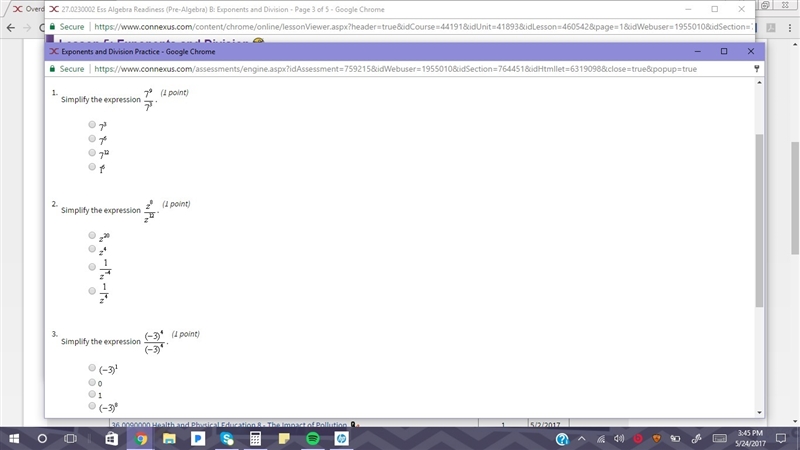Click practice popup address bar URL
This screenshot has height=450, width=800.
[x=395, y=69]
